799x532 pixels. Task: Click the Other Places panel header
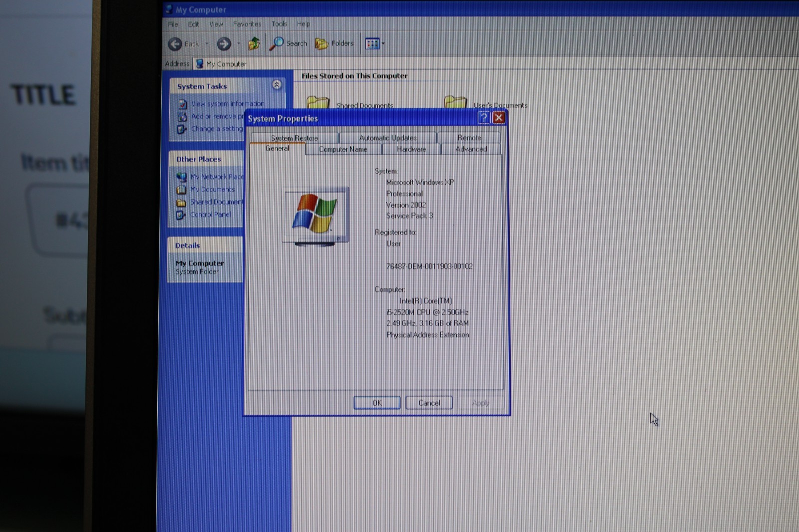click(x=206, y=159)
